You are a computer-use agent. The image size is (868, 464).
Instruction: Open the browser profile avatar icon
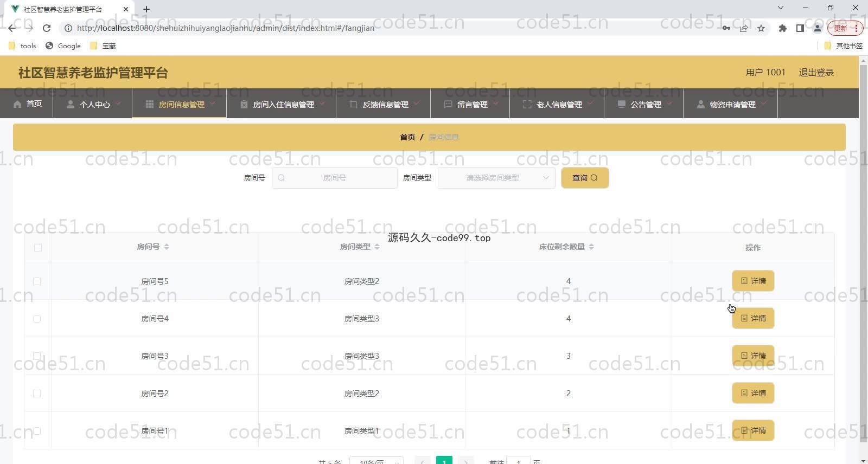pos(818,28)
